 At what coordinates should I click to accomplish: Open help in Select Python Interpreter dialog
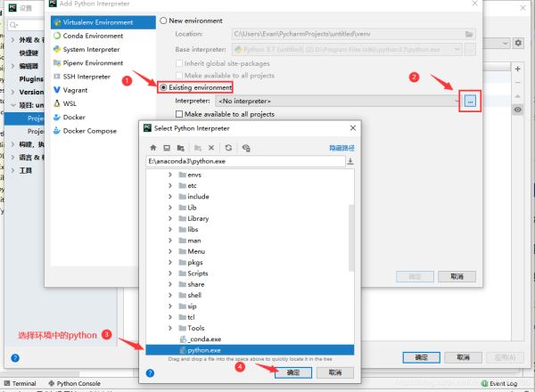click(x=150, y=373)
